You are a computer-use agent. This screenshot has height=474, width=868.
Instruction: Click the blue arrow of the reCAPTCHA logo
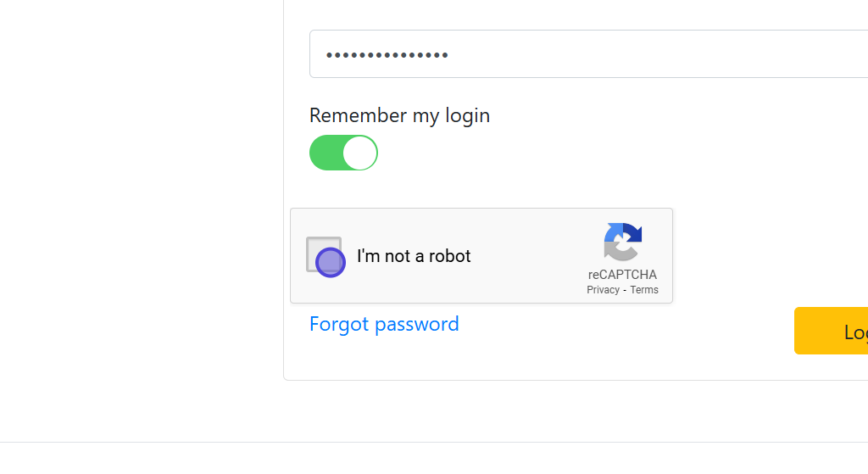point(634,231)
